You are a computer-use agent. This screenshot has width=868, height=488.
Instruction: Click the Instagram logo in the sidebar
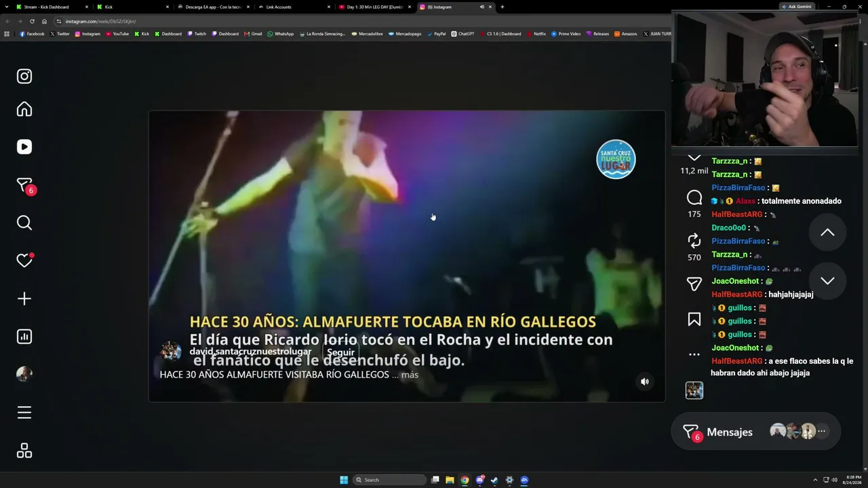click(24, 77)
